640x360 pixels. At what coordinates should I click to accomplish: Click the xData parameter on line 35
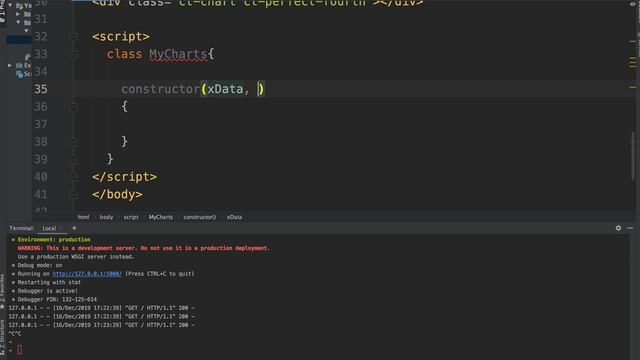click(225, 89)
